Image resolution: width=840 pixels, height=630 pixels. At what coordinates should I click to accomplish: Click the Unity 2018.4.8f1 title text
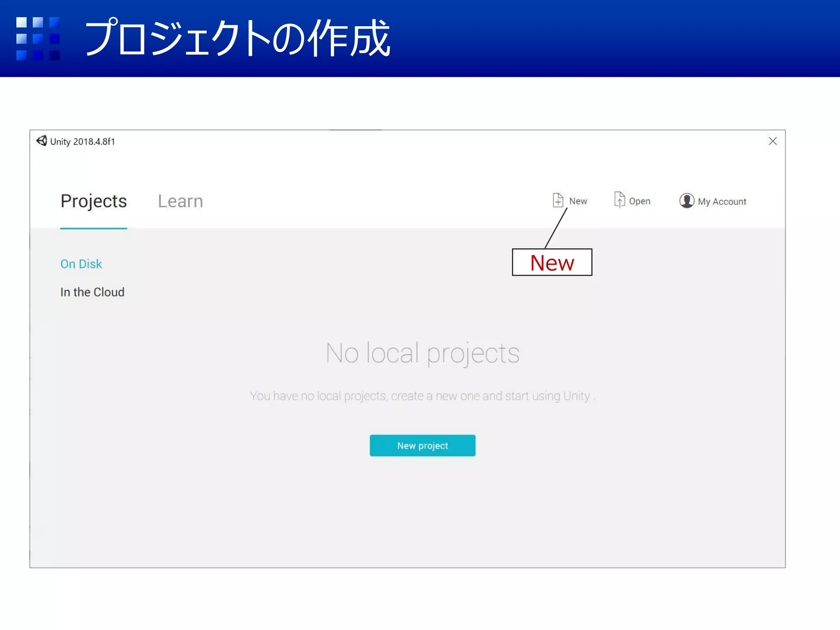coord(82,142)
